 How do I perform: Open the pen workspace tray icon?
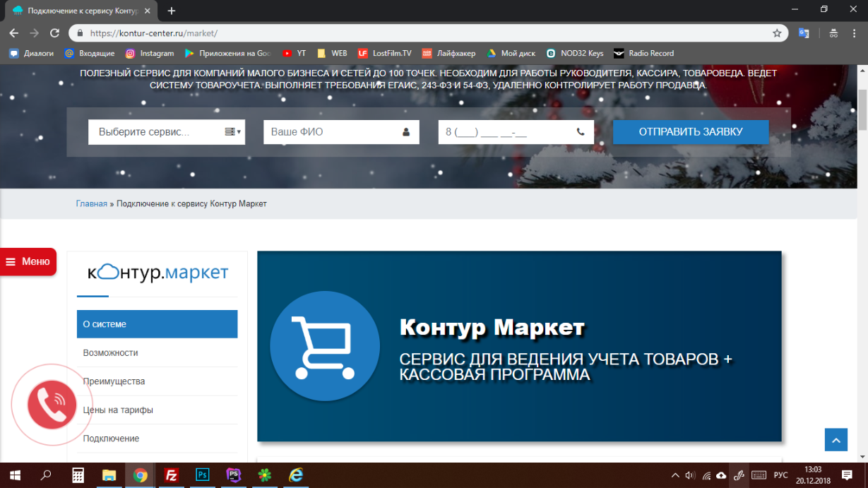(x=739, y=475)
